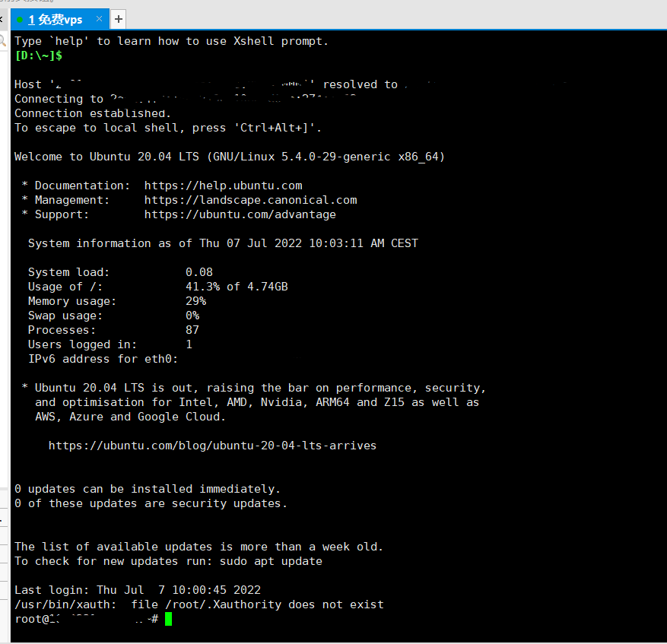Click the disk usage '41.3% of 4.74GB' value
The image size is (667, 644).
coord(237,287)
